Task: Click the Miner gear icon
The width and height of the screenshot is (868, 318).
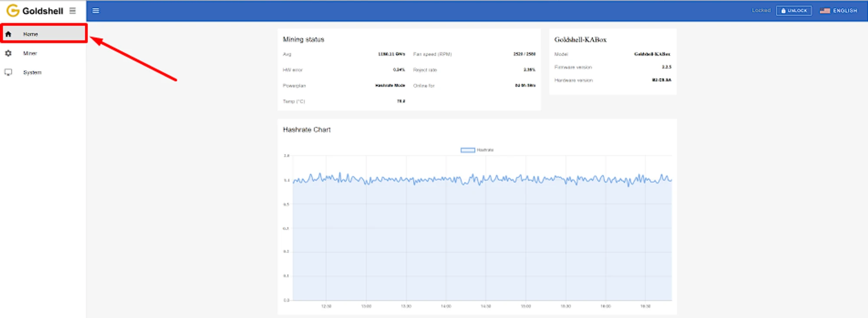Action: [8, 53]
